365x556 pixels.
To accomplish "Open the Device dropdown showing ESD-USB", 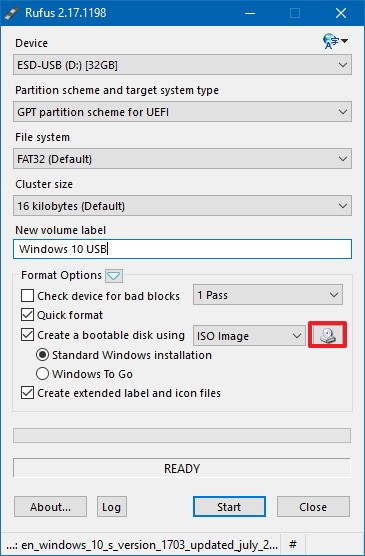I will [x=182, y=65].
